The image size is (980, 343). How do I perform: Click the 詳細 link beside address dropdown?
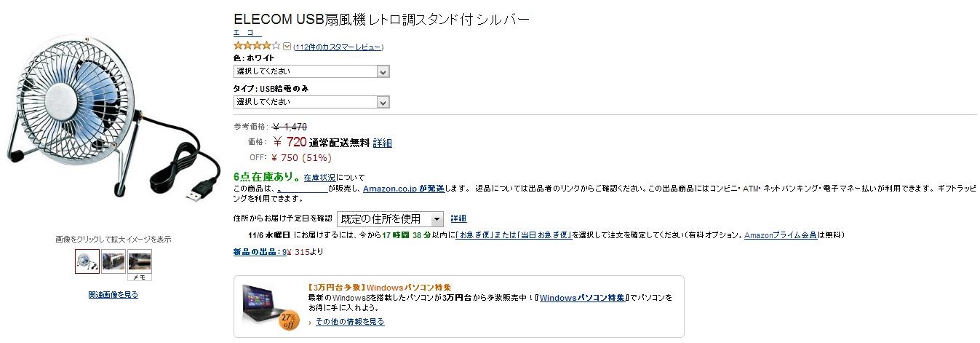(x=458, y=218)
